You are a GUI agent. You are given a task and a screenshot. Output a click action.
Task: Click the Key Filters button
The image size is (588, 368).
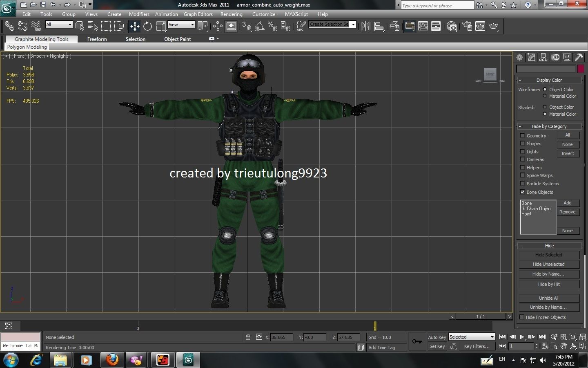coord(477,346)
